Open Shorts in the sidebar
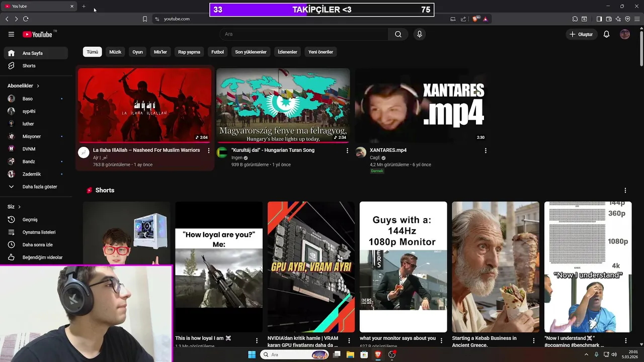This screenshot has width=644, height=362. tap(36, 66)
